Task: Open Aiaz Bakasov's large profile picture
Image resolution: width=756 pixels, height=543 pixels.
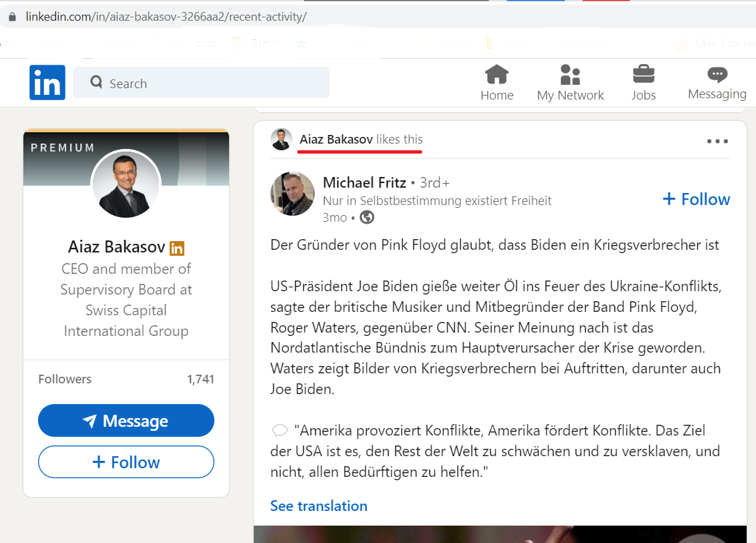Action: coord(126,184)
